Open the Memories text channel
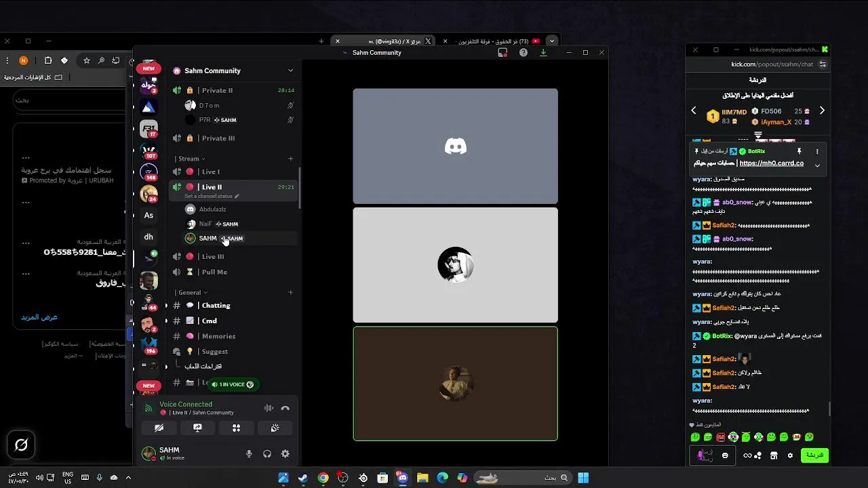 (x=234, y=336)
